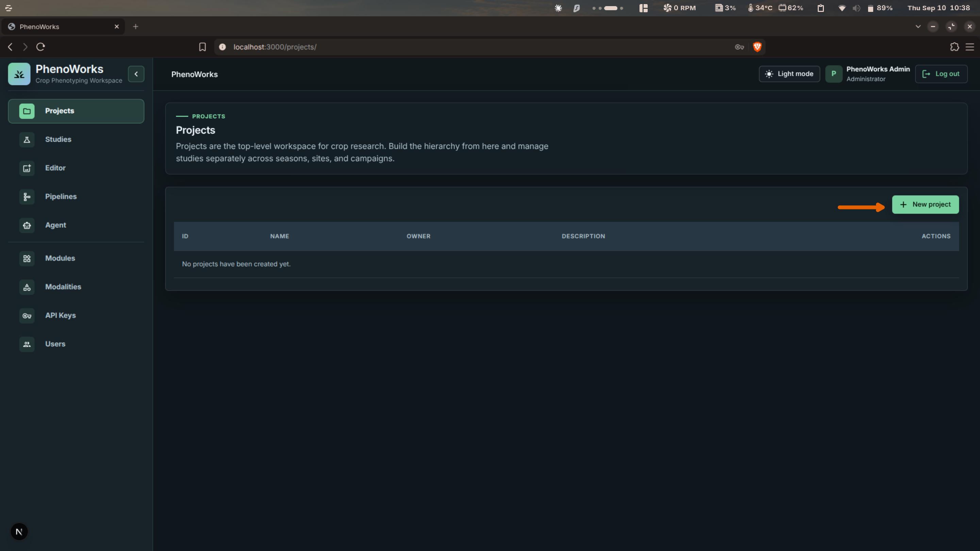Open the browser hamburger menu

(970, 47)
